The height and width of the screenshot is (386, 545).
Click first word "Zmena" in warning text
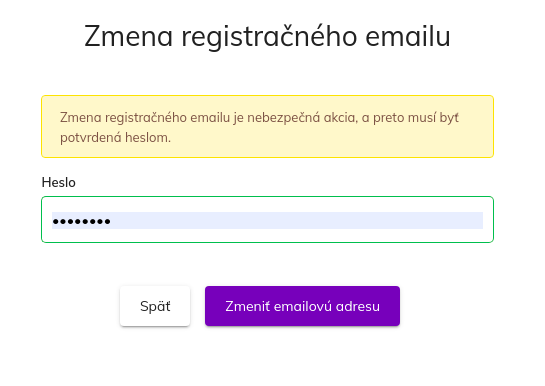tap(81, 118)
